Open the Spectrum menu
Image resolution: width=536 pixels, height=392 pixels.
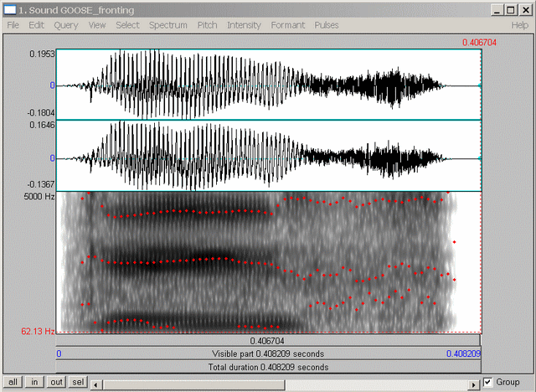click(x=168, y=25)
